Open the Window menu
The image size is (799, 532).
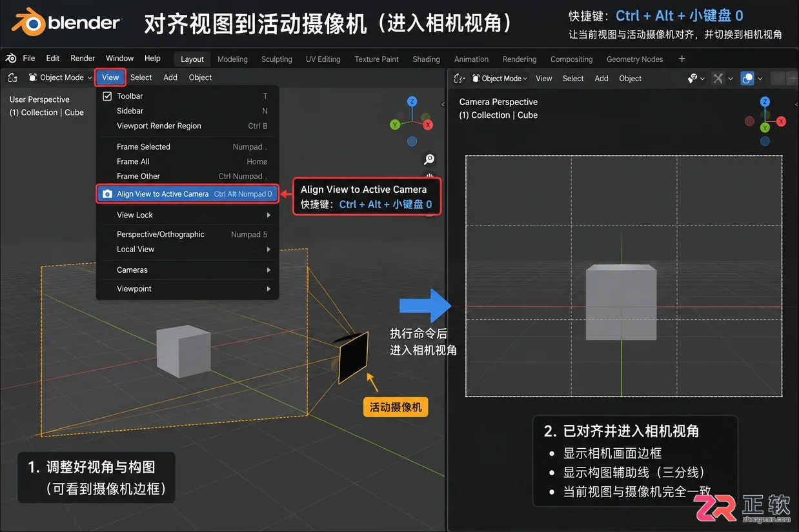[120, 58]
